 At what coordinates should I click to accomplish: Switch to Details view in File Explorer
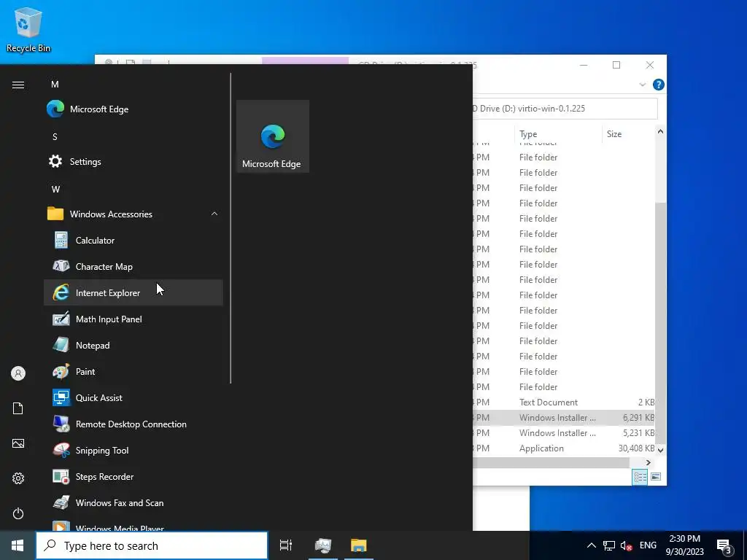coord(640,477)
